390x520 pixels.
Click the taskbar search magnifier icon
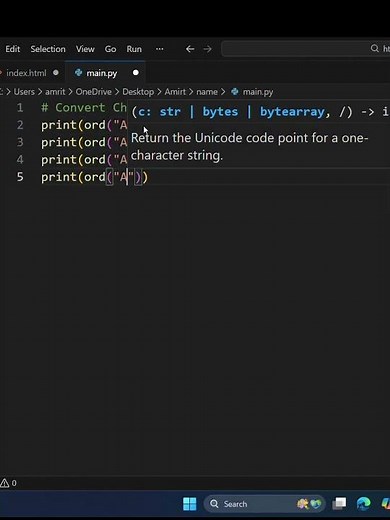(214, 504)
